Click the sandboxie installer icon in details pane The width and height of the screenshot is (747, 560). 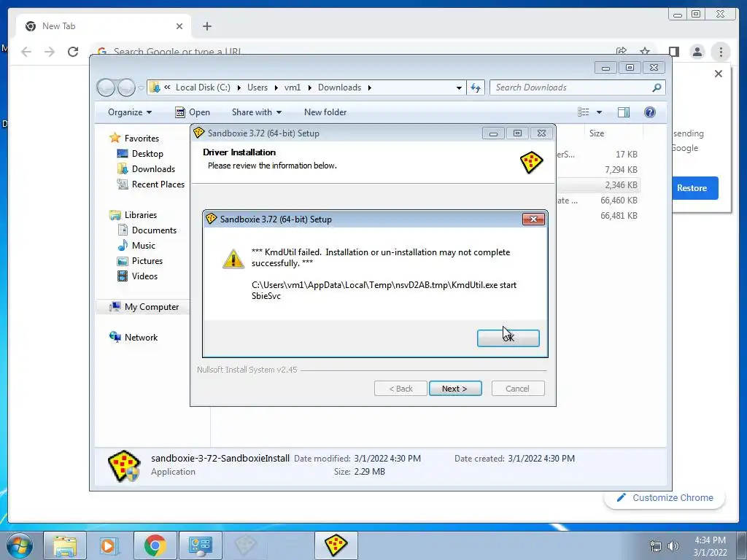point(124,466)
